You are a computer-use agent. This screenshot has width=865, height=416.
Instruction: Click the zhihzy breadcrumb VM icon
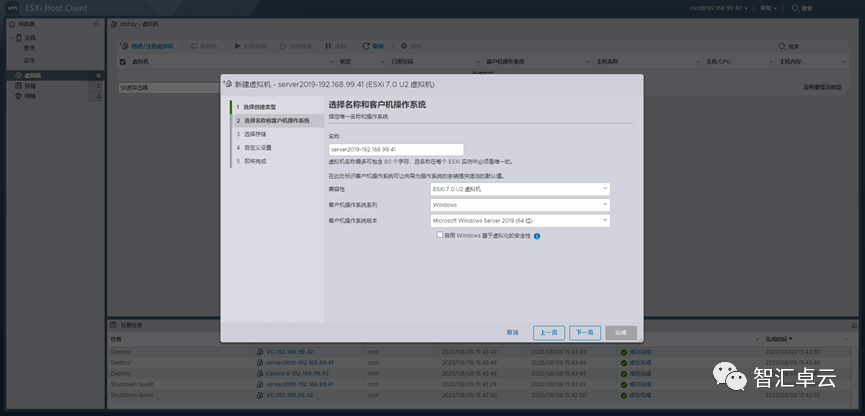tap(114, 24)
